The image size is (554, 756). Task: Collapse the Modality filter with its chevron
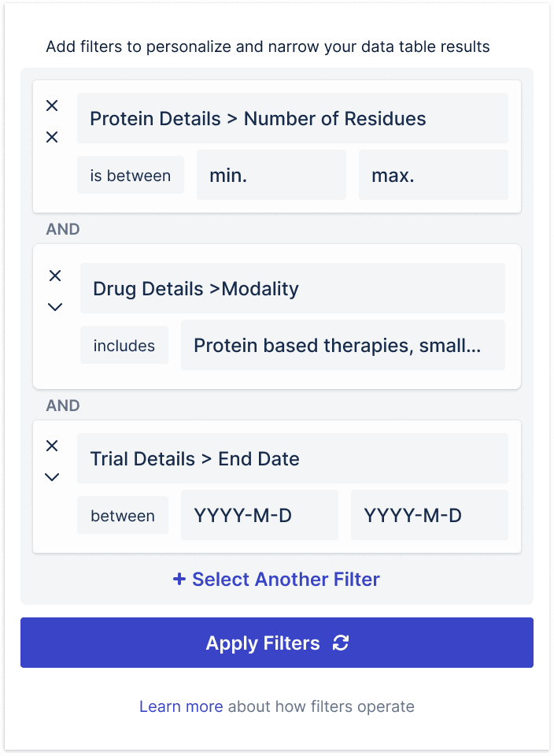click(55, 307)
